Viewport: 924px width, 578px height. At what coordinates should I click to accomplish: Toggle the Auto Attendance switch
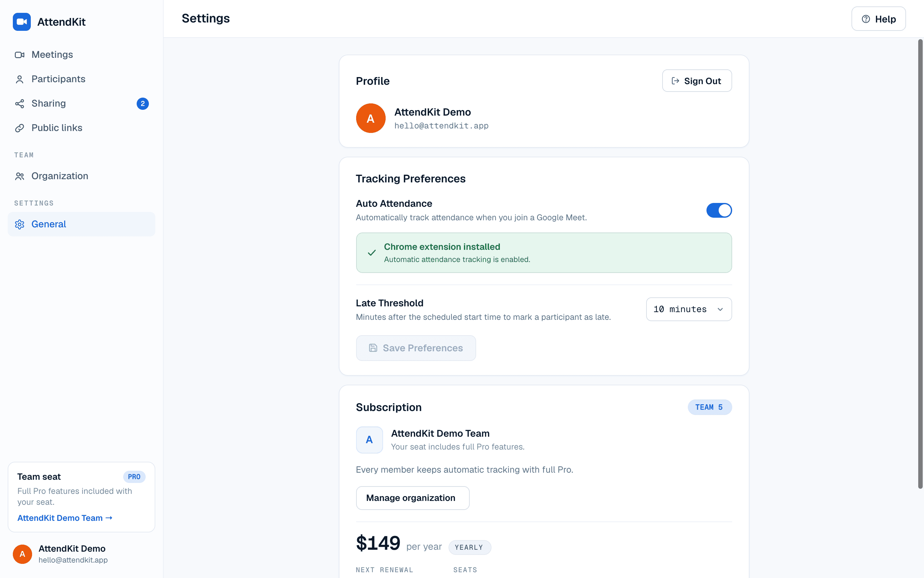click(719, 210)
